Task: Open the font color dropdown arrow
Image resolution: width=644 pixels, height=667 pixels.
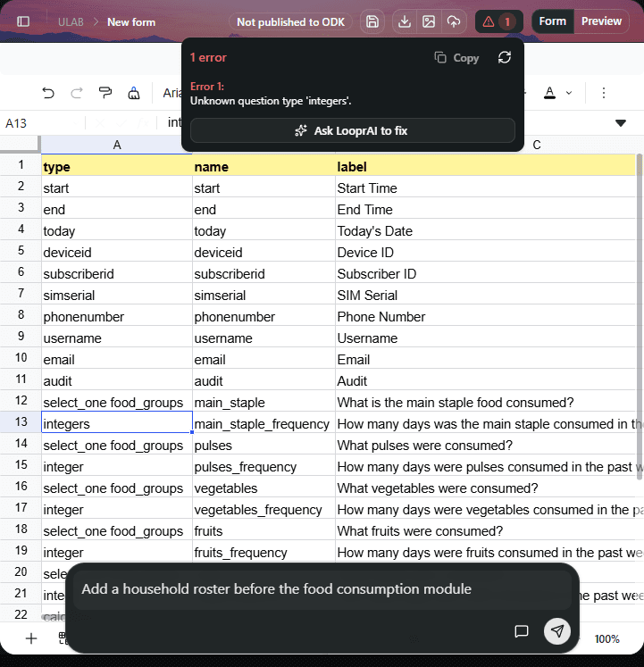Action: coord(569,93)
